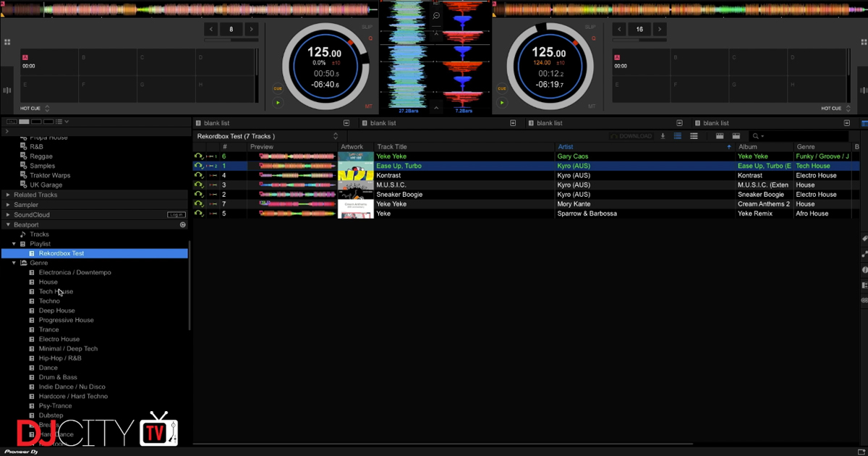This screenshot has height=456, width=868.
Task: Click the DOWNLOAD button
Action: click(x=631, y=136)
